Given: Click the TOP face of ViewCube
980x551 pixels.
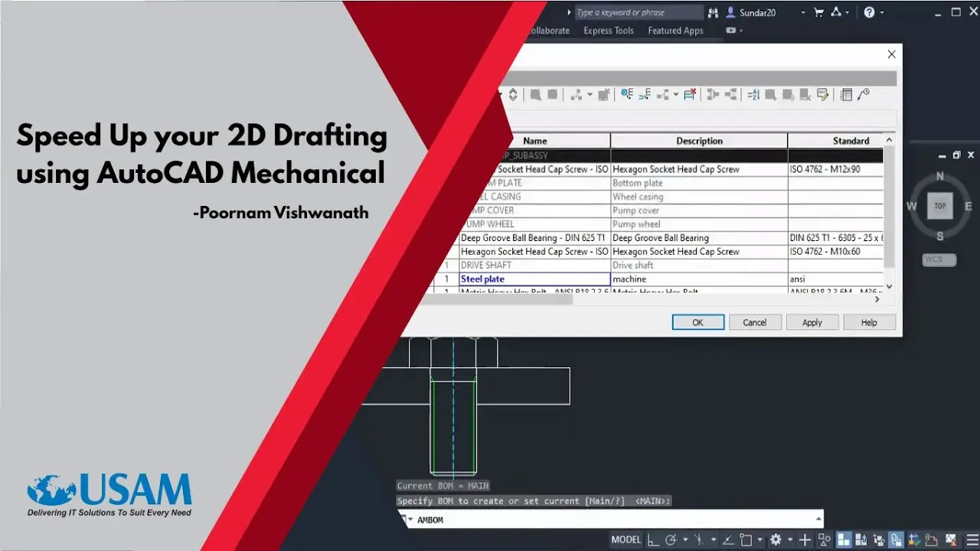Looking at the screenshot, I should pyautogui.click(x=939, y=206).
